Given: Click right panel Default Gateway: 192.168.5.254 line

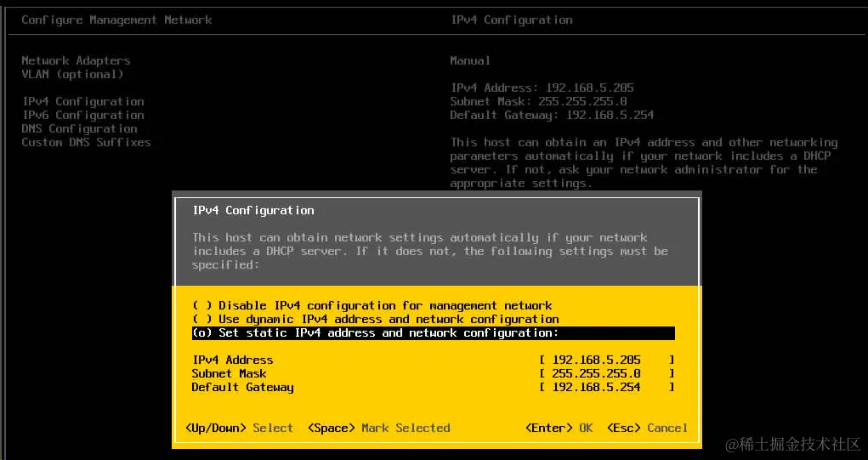Looking at the screenshot, I should (552, 115).
